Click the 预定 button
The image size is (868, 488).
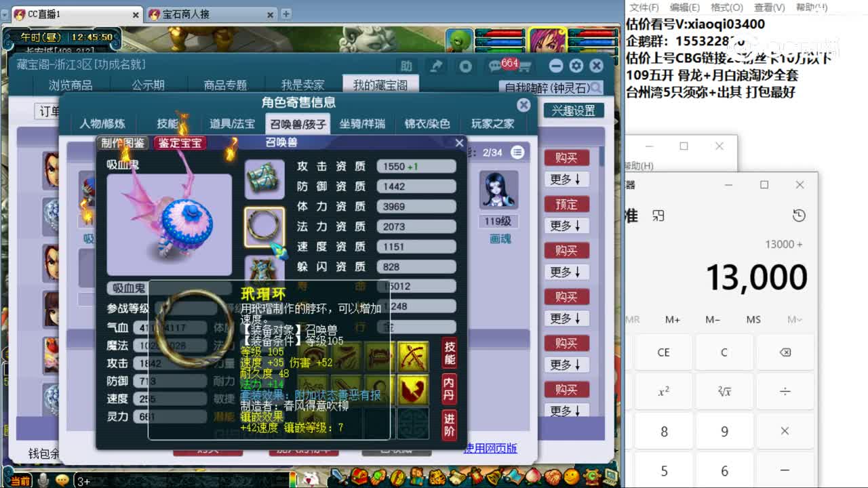tap(566, 205)
